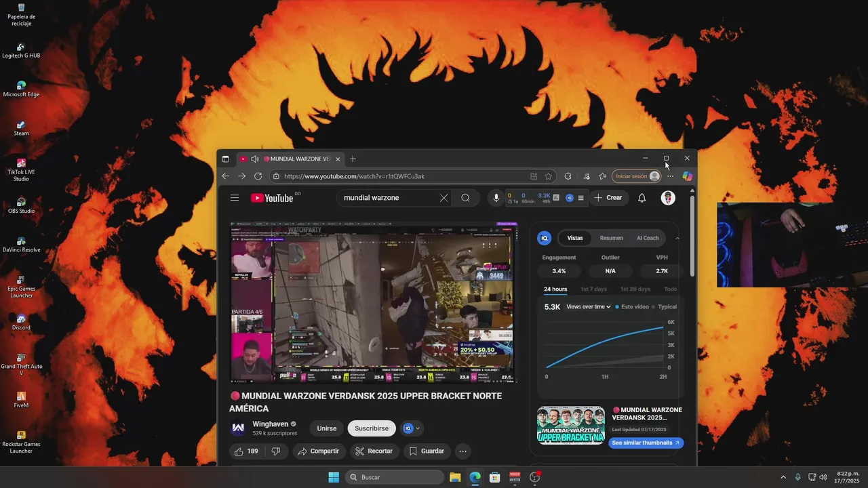868x488 pixels.
Task: Select the FiveM desktop shortcut
Action: 21,401
